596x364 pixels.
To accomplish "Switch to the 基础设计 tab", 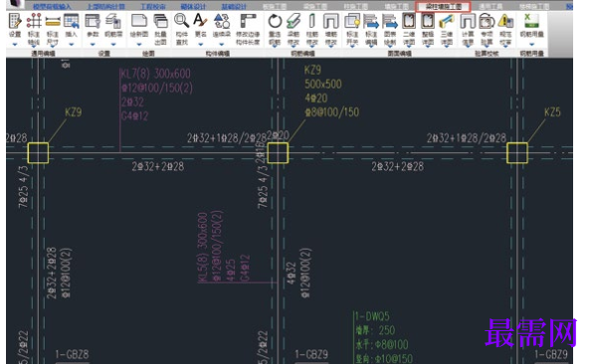I will (234, 6).
